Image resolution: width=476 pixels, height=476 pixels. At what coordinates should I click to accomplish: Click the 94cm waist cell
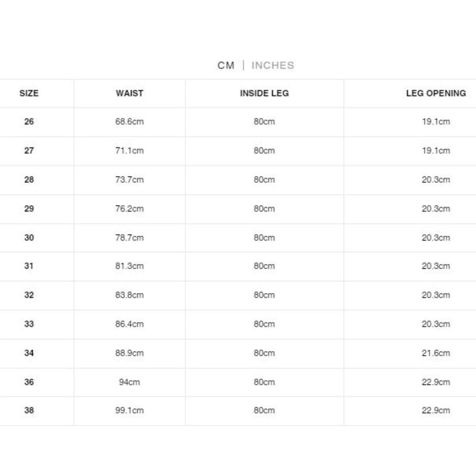(129, 382)
